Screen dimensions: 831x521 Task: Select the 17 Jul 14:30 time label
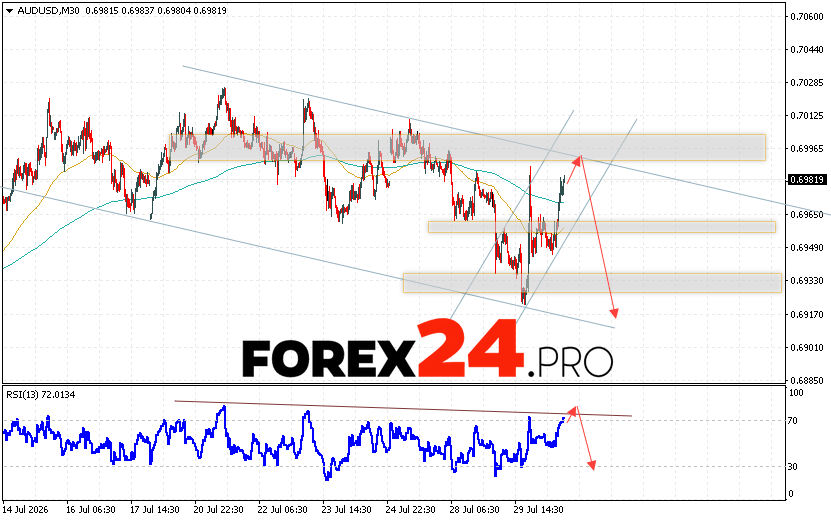(x=155, y=510)
